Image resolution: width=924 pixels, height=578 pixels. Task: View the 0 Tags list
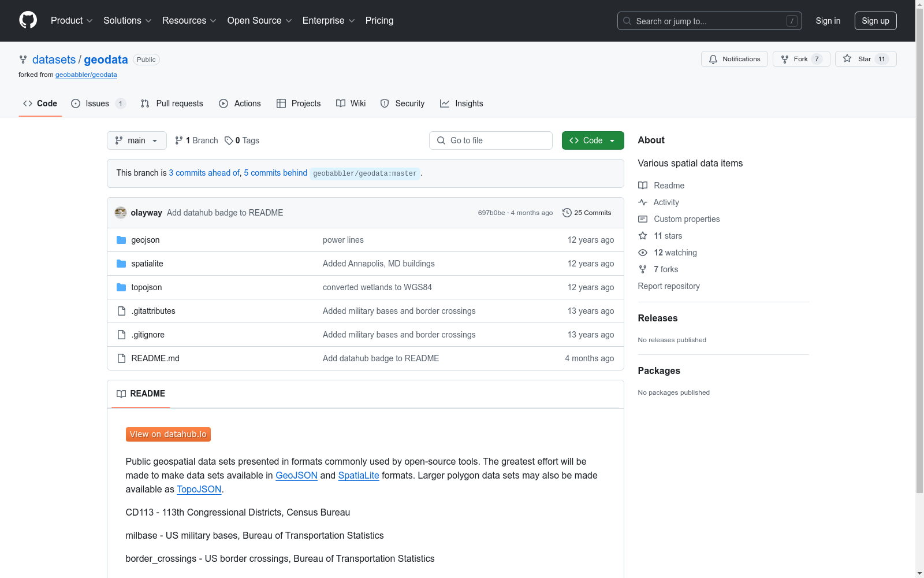click(x=242, y=140)
